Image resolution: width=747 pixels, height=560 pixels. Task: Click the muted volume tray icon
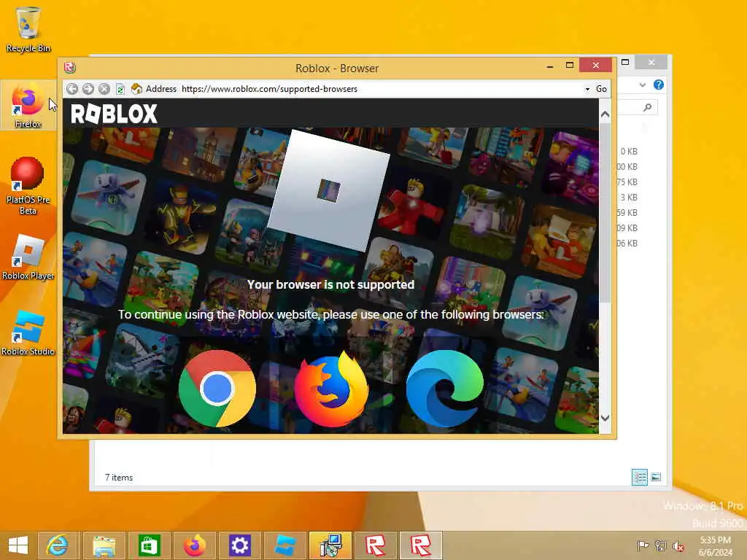(678, 545)
